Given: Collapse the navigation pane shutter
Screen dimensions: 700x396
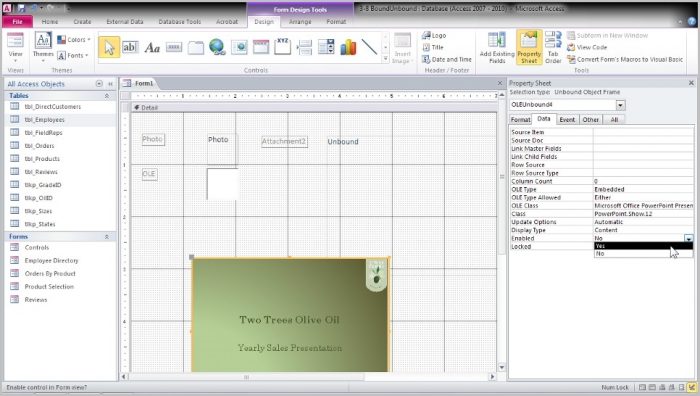Looking at the screenshot, I should pos(110,83).
